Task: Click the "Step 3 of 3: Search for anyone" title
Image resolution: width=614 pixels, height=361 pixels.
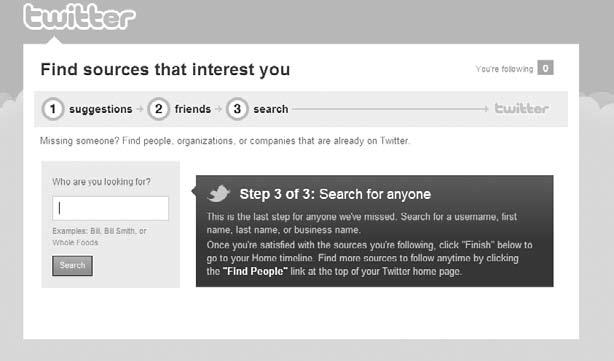Action: click(335, 194)
